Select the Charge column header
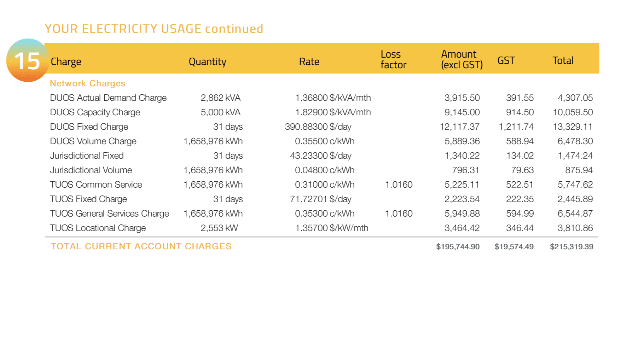 [x=66, y=62]
